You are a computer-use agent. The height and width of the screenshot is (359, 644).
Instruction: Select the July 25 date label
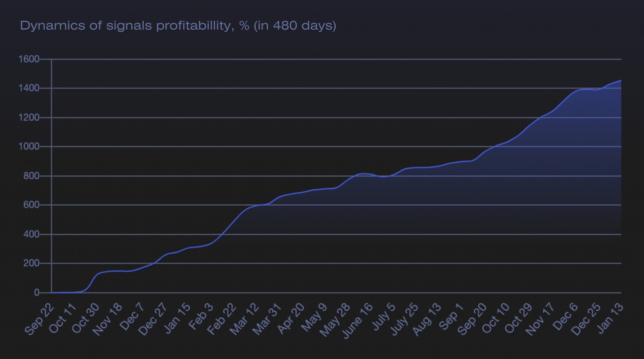pos(405,320)
